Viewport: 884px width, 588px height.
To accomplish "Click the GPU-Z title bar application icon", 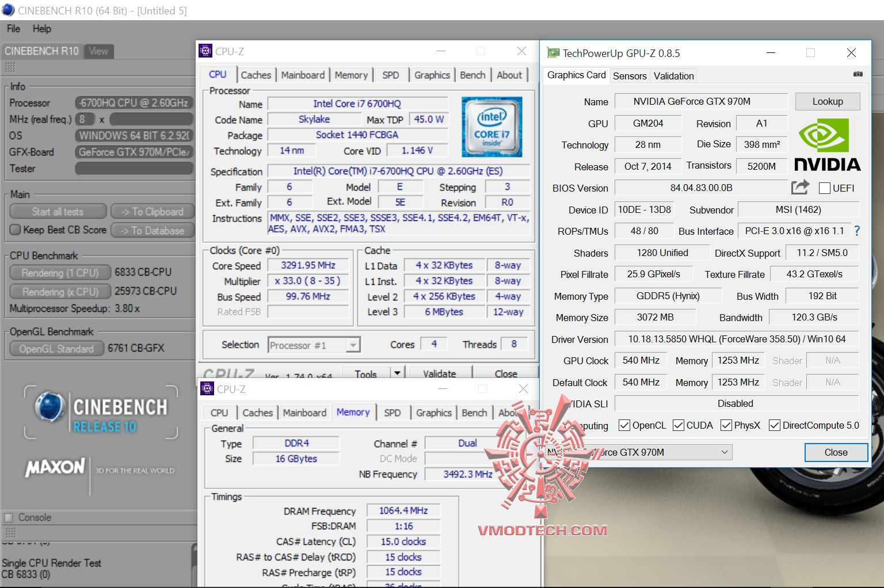I will tap(553, 53).
